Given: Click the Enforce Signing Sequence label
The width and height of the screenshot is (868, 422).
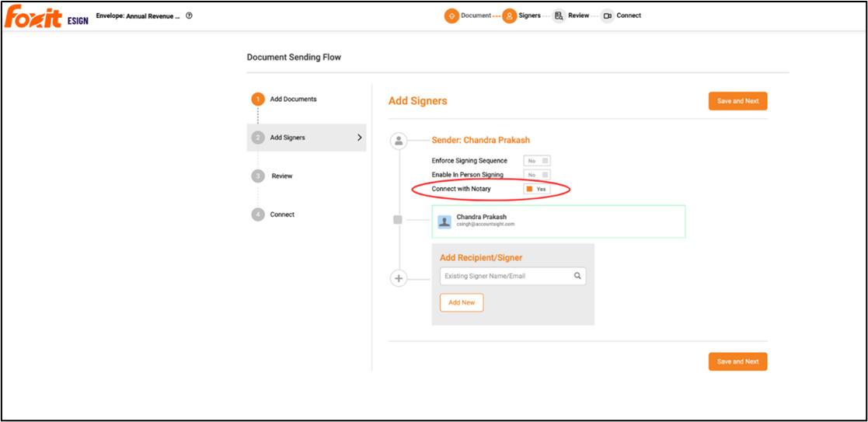Looking at the screenshot, I should [x=469, y=161].
